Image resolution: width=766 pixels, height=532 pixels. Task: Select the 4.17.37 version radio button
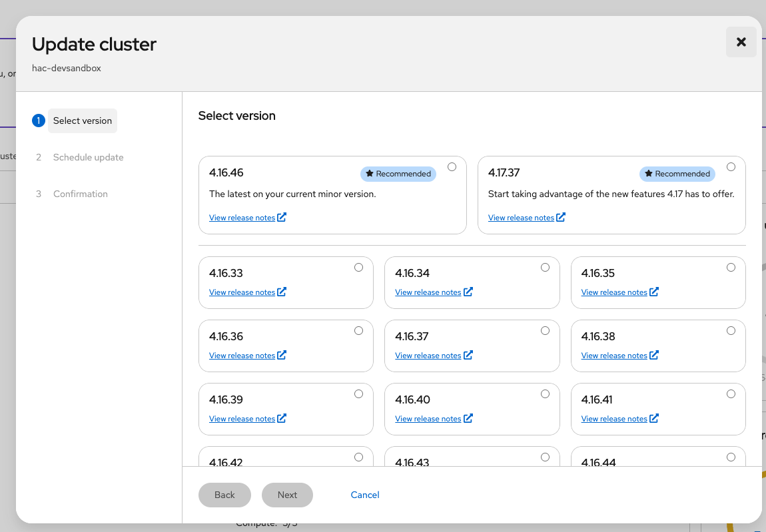(731, 167)
